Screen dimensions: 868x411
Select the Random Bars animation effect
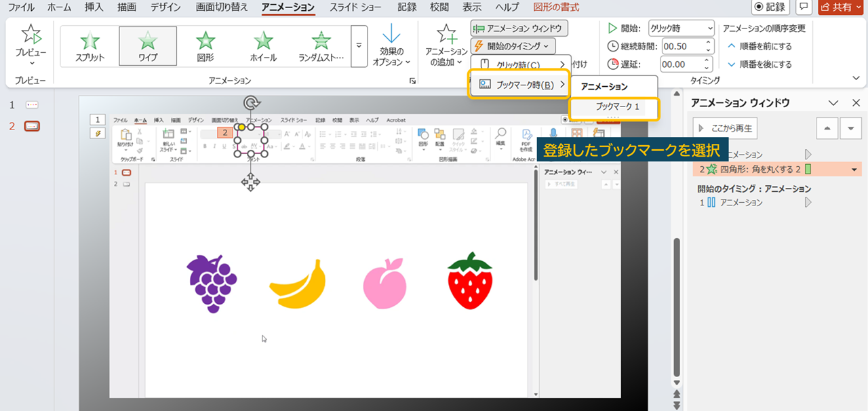(x=321, y=41)
